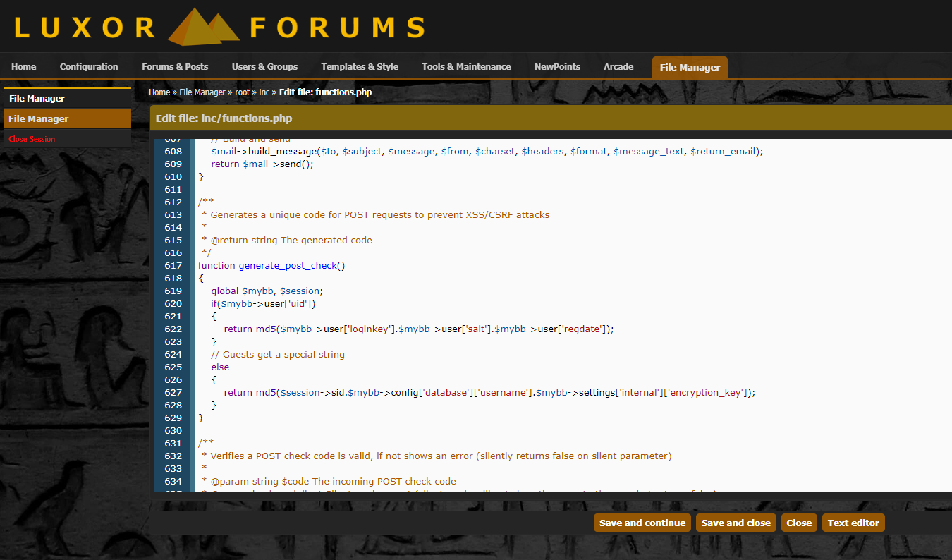This screenshot has height=560, width=952.
Task: Open the Configuration tab
Action: pyautogui.click(x=89, y=67)
